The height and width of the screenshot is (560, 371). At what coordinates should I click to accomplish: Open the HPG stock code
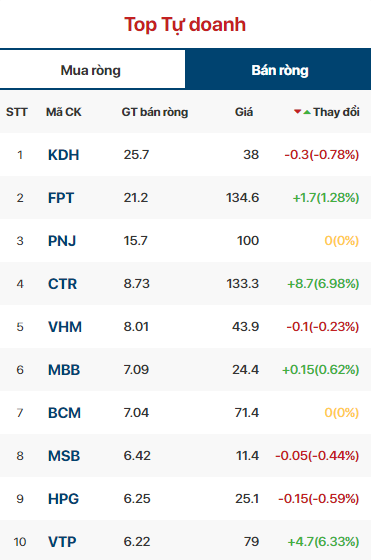(x=64, y=499)
